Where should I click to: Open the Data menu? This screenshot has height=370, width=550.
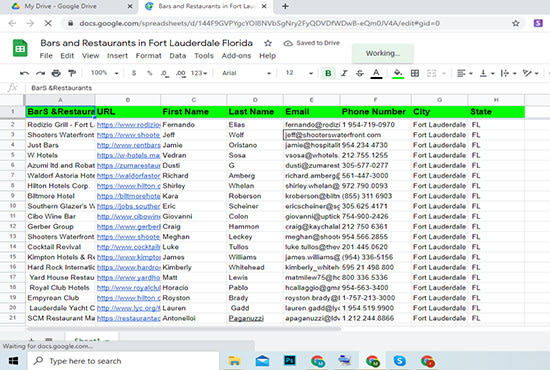point(178,56)
